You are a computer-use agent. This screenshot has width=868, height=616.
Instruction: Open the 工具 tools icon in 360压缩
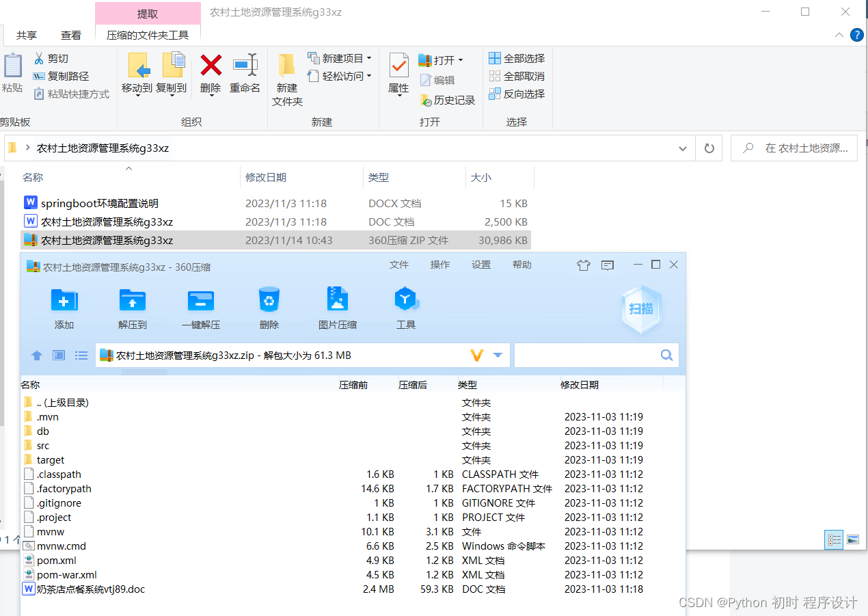406,299
